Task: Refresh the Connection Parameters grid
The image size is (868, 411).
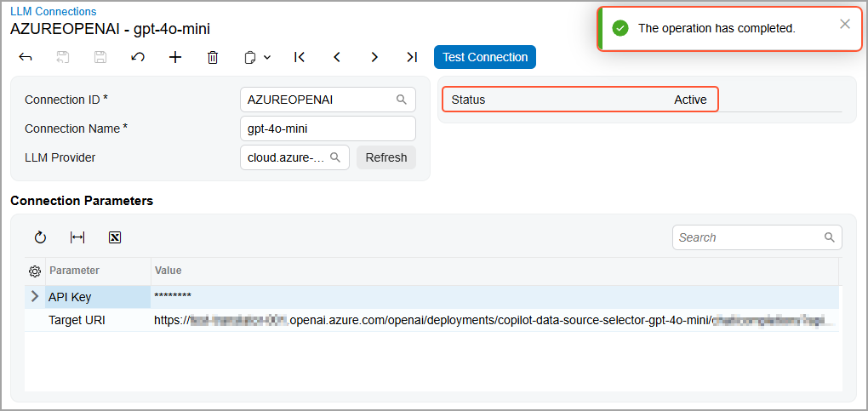Action: point(40,237)
